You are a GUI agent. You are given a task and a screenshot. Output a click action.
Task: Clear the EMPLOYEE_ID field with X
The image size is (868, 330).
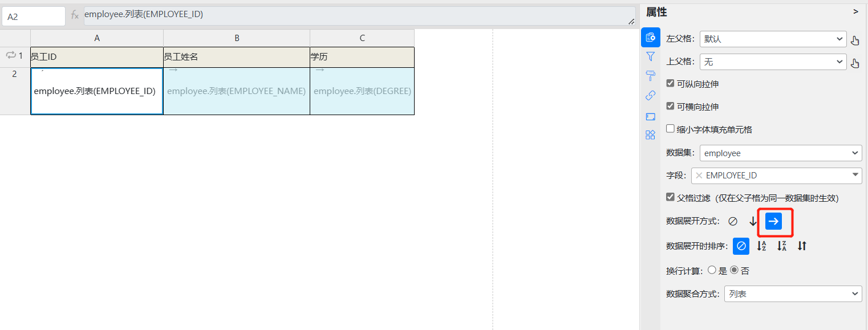[699, 176]
